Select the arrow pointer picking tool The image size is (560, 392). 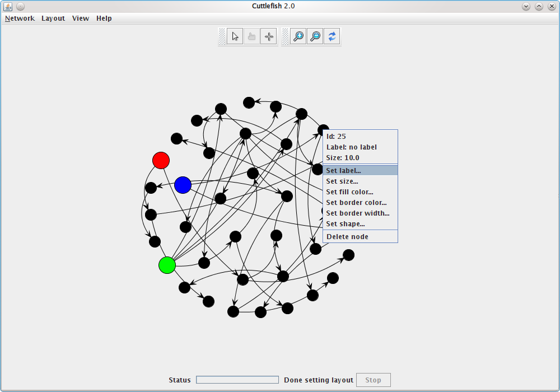pyautogui.click(x=235, y=36)
